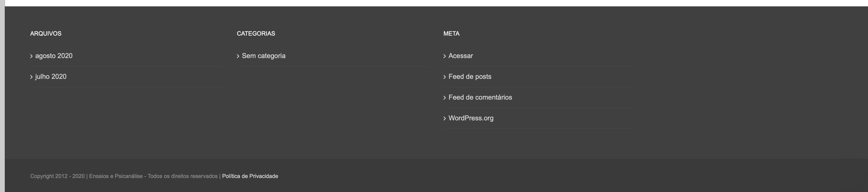Viewport: 868px width, 192px height.
Task: Click the chevron beside Feed de comentários
Action: 444,98
